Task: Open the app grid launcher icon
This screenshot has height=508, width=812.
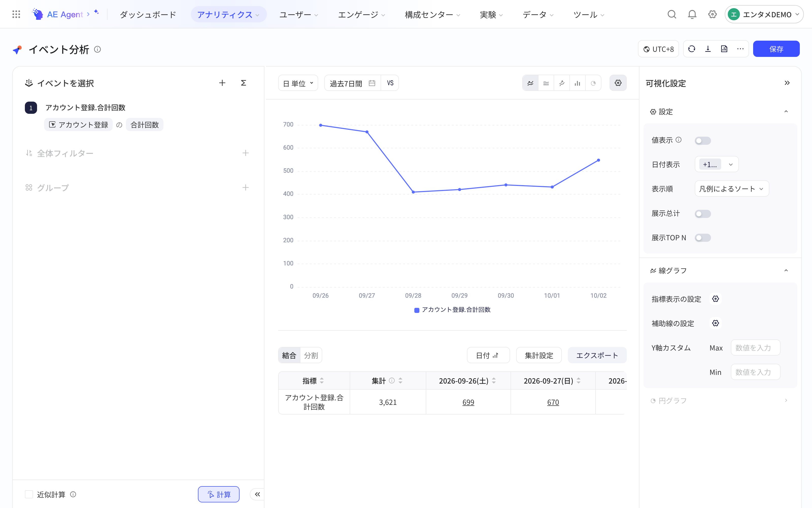Action: [16, 14]
